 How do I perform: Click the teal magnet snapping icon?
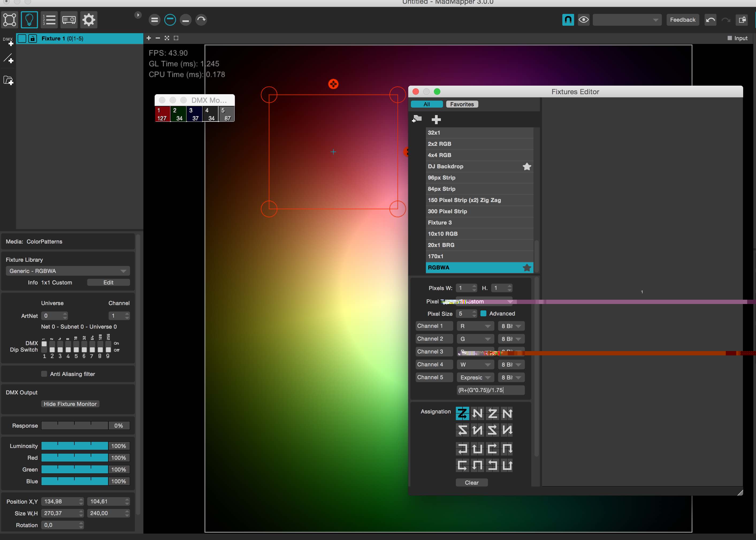[x=568, y=20]
